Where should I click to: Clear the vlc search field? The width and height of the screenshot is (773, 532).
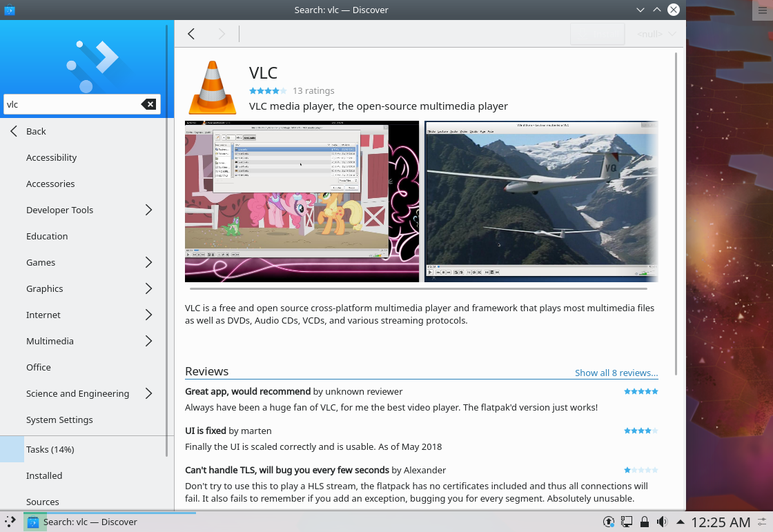coord(148,104)
